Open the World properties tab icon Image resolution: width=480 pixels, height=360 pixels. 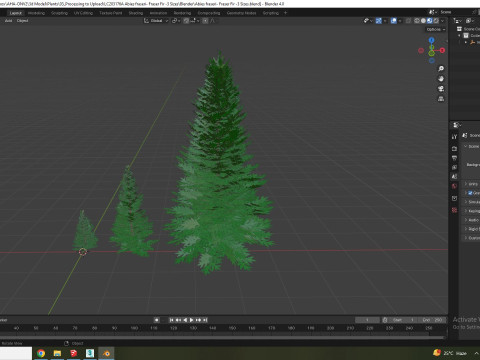(x=454, y=186)
